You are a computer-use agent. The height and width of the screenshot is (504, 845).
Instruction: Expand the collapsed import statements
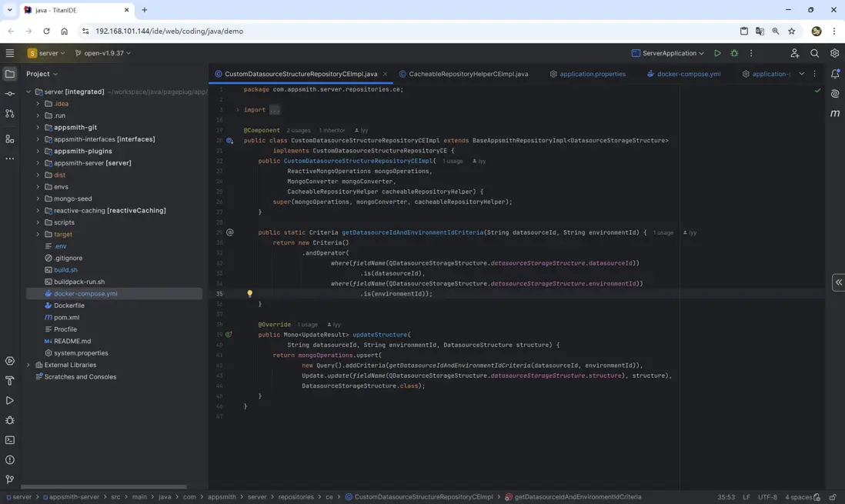point(275,110)
